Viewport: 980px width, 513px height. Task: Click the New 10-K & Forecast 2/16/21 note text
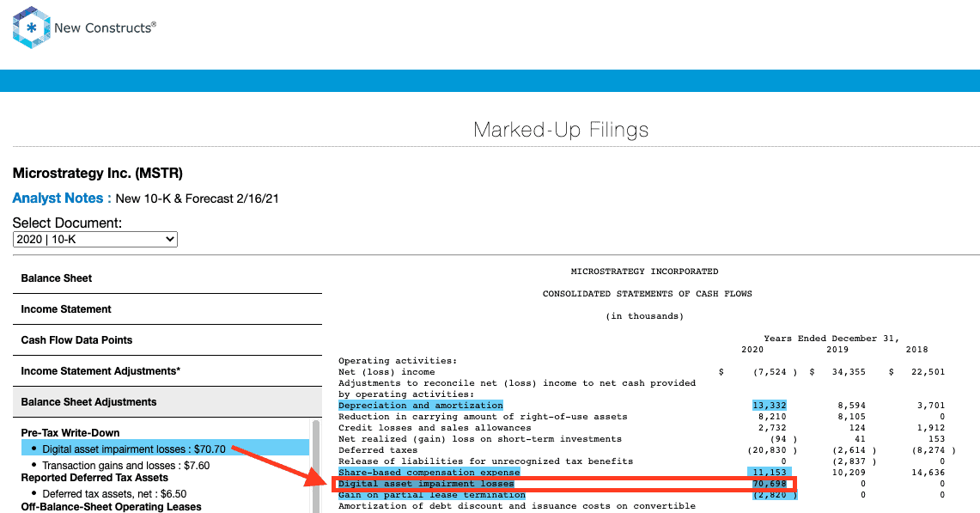coord(198,199)
